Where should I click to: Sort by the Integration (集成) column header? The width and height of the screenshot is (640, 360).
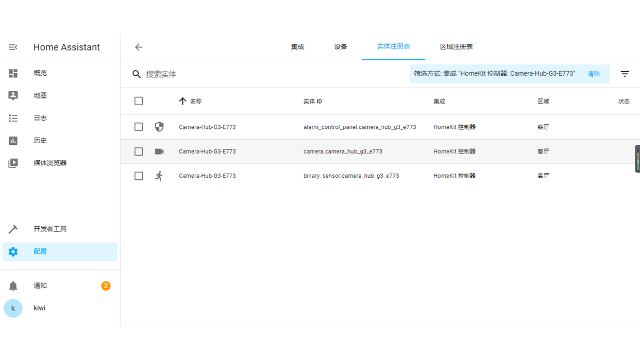[x=439, y=101]
